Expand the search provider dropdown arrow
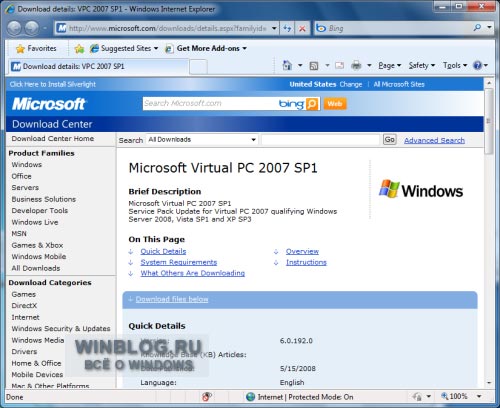 489,27
